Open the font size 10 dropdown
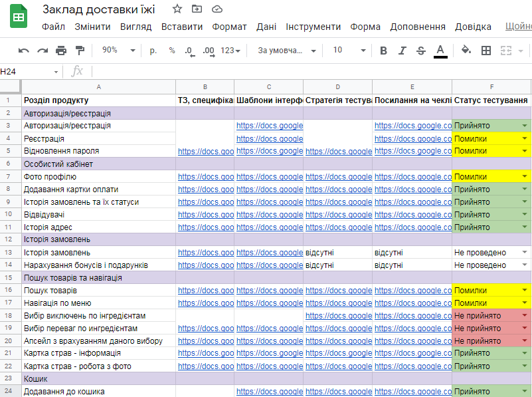The height and width of the screenshot is (397, 532). pos(349,51)
